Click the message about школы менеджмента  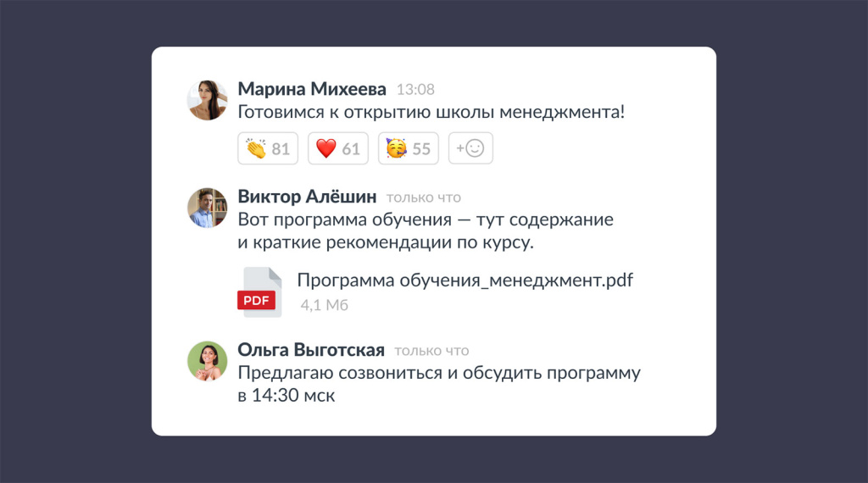431,111
